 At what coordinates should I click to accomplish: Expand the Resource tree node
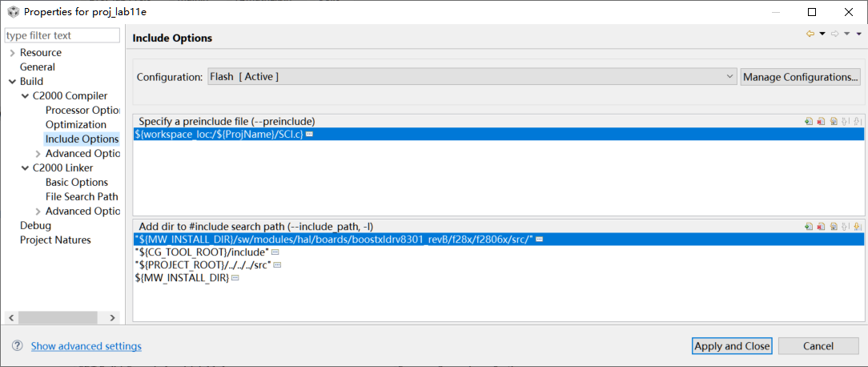point(12,53)
